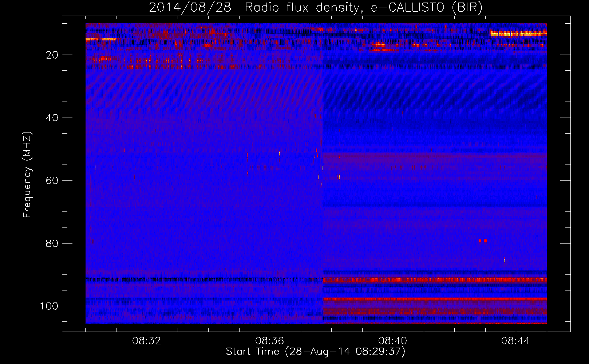Click the bright yellow band at top right
The image size is (589, 364).
518,34
